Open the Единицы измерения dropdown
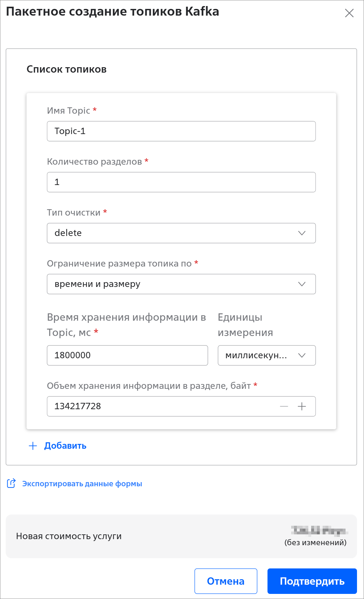This screenshot has height=599, width=364. 302,355
